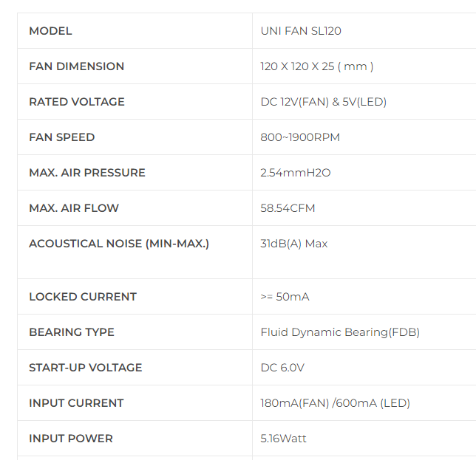Image resolution: width=476 pixels, height=460 pixels.
Task: Select the UNI FAN SL120 value
Action: point(301,31)
